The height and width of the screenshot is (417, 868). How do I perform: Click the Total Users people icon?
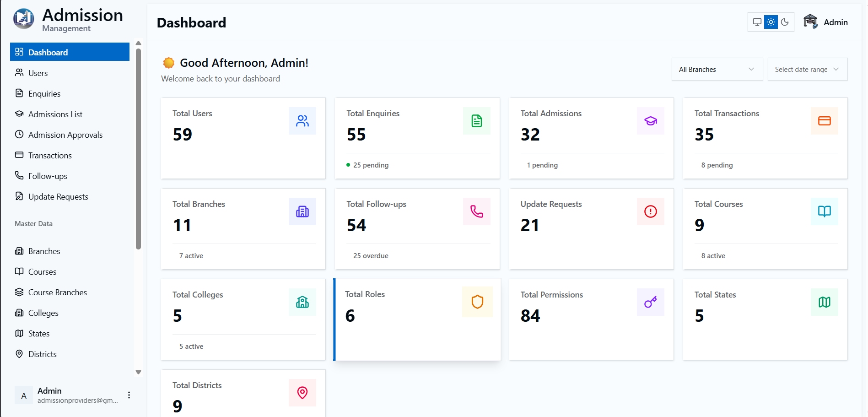302,121
